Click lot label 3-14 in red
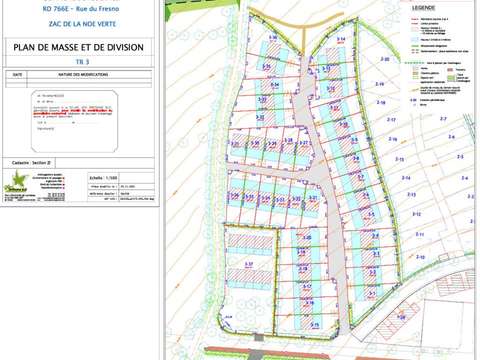The height and width of the screenshot is (360, 480). (x=341, y=39)
